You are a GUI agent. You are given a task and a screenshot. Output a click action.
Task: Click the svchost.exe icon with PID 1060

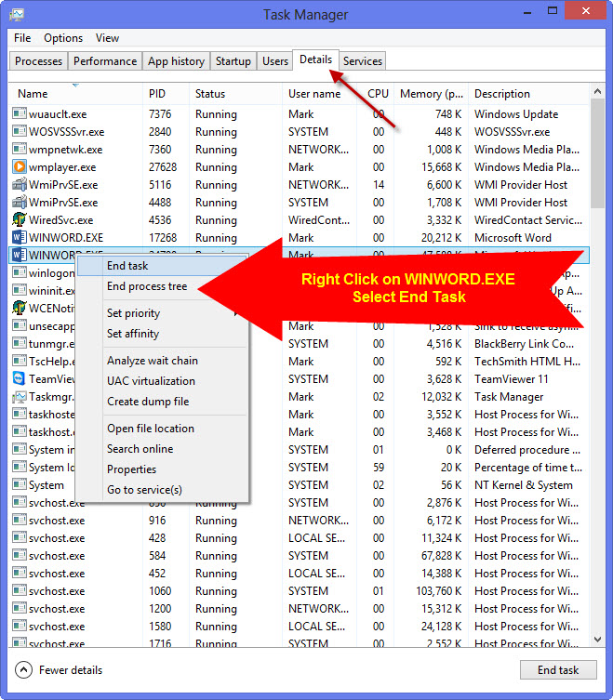coord(20,590)
